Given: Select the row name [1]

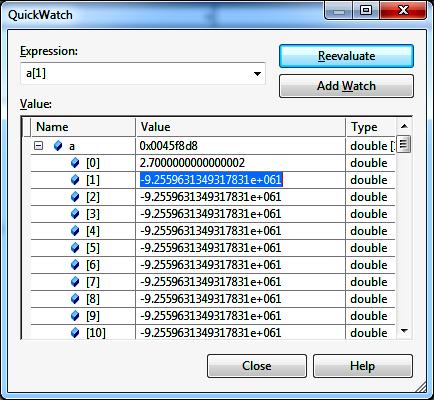Looking at the screenshot, I should coord(93,180).
